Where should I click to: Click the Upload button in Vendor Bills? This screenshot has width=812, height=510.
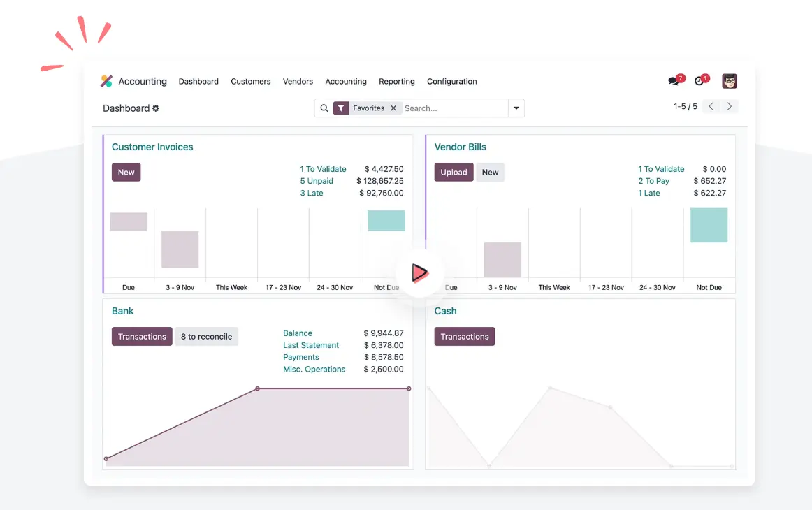(x=454, y=173)
